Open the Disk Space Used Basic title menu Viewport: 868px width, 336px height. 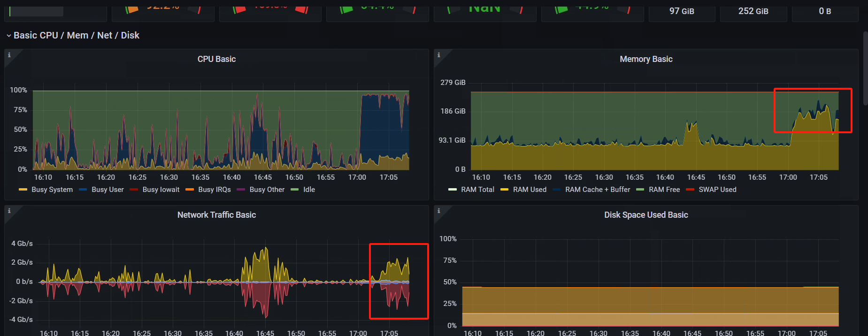tap(646, 215)
